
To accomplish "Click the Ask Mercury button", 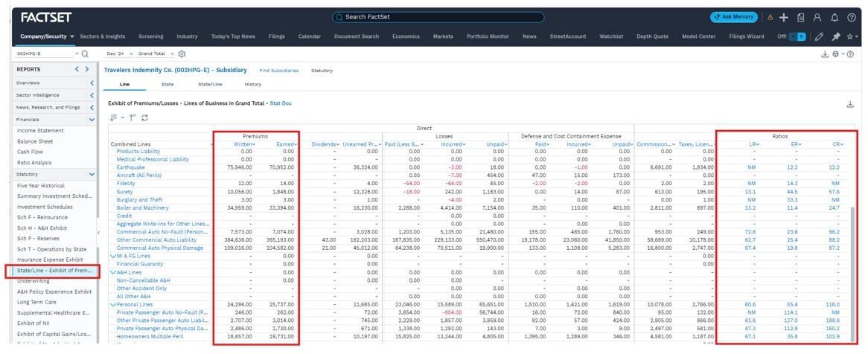I will [733, 17].
